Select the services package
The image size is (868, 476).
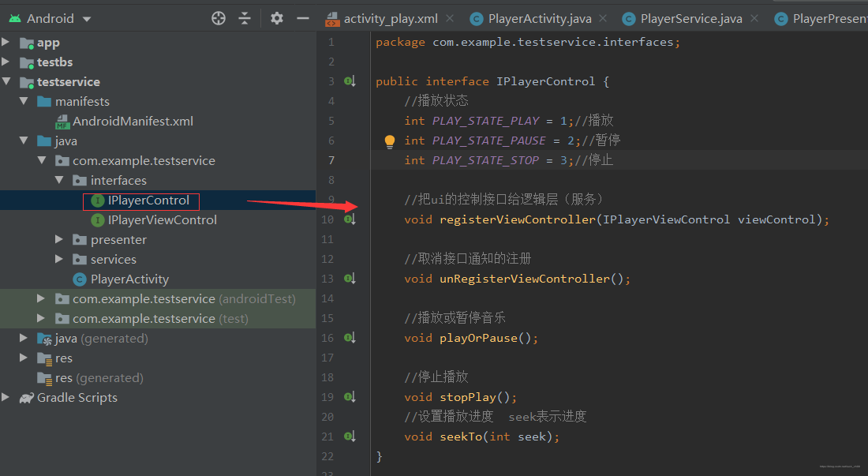(114, 260)
